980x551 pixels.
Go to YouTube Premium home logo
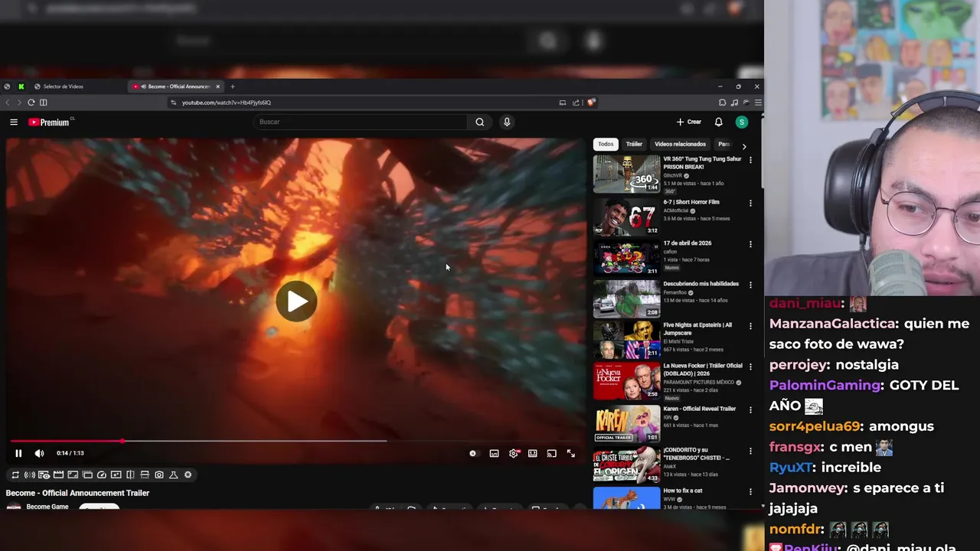49,122
